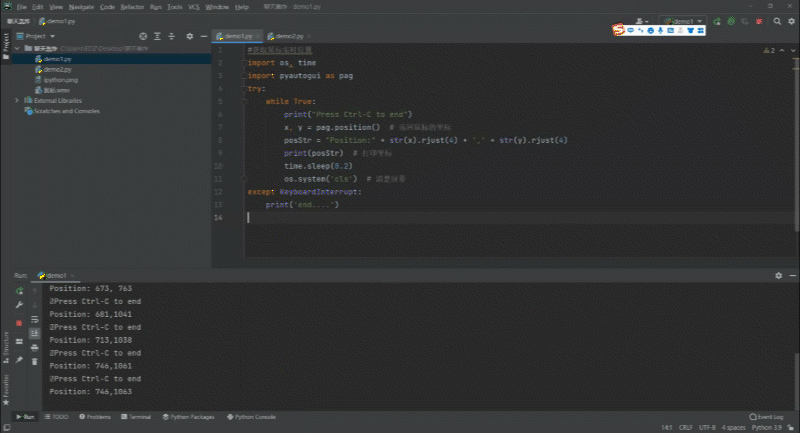Click the tool window quick access icon
The height and width of the screenshot is (433, 800).
(x=7, y=427)
